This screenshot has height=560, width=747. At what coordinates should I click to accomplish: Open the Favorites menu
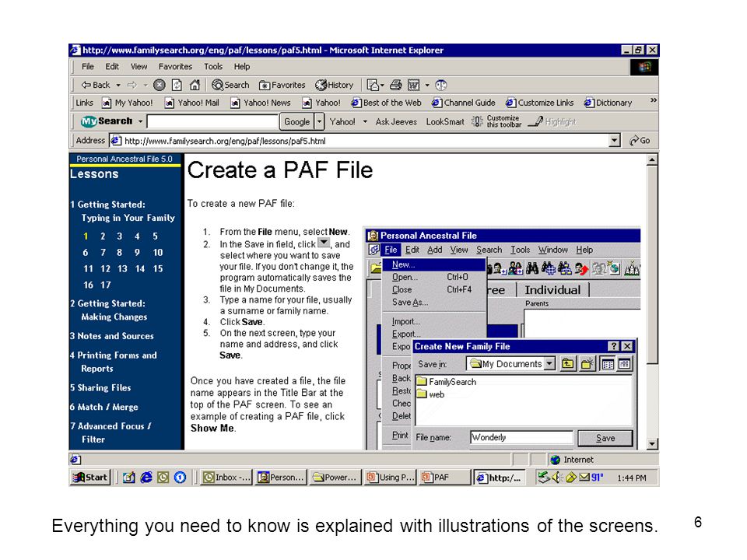175,67
